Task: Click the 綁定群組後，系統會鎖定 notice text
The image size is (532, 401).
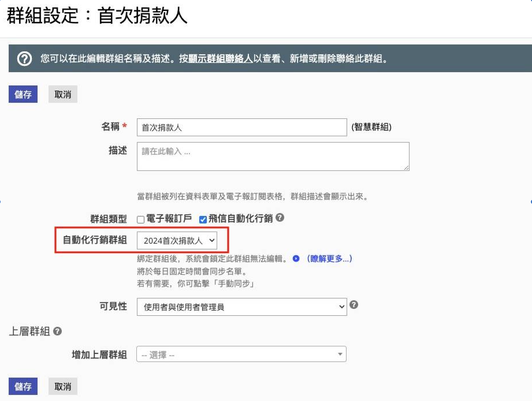Action: pyautogui.click(x=213, y=258)
